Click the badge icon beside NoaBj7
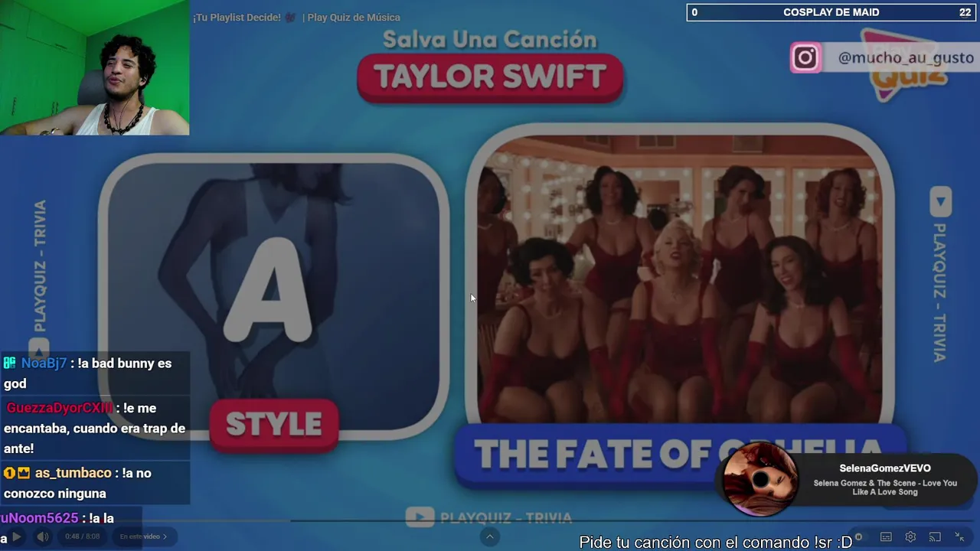 point(10,364)
